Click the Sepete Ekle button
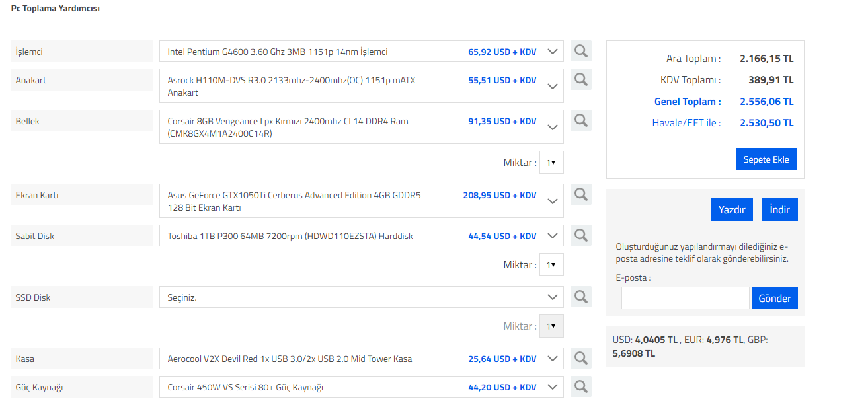868x403 pixels. point(766,159)
